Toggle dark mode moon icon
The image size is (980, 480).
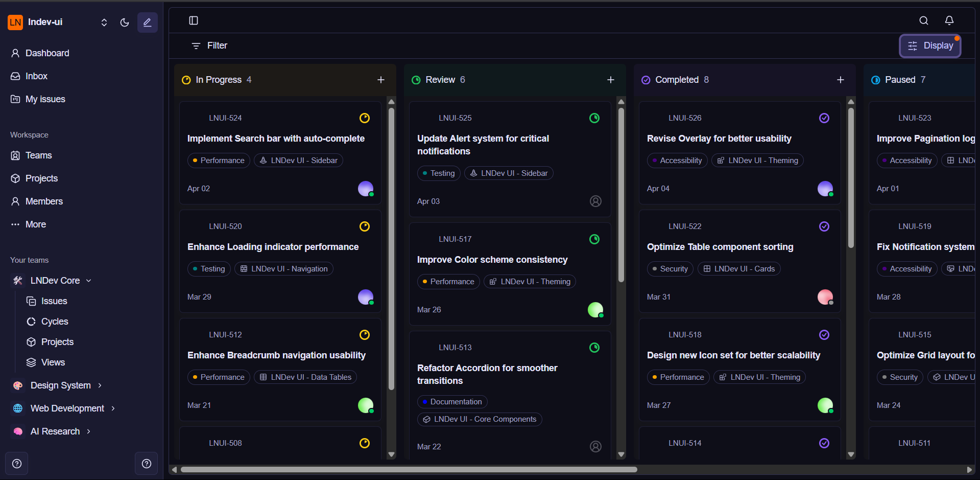click(124, 22)
